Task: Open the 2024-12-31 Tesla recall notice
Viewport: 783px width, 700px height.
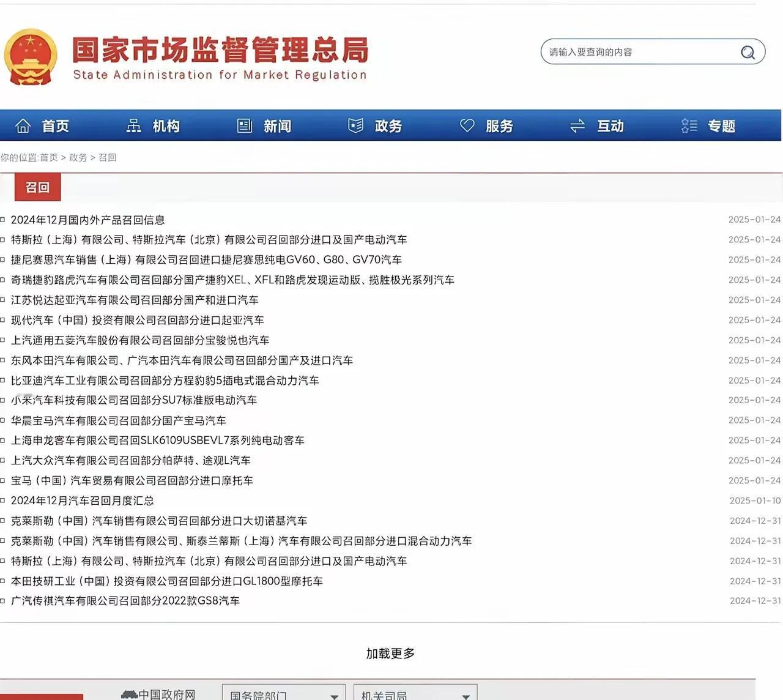Action: coord(209,561)
